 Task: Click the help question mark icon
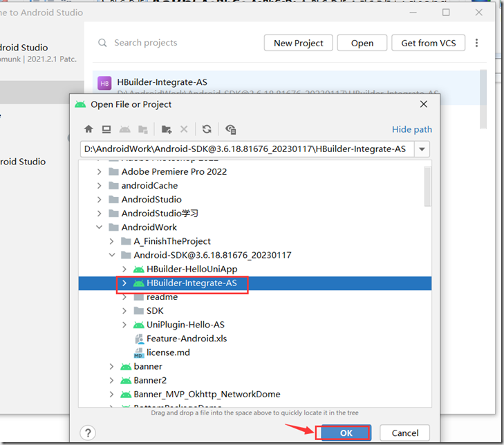tap(88, 433)
